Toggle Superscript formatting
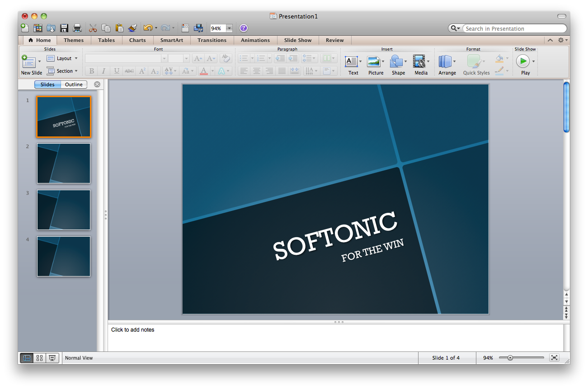Image resolution: width=588 pixels, height=389 pixels. pyautogui.click(x=142, y=71)
